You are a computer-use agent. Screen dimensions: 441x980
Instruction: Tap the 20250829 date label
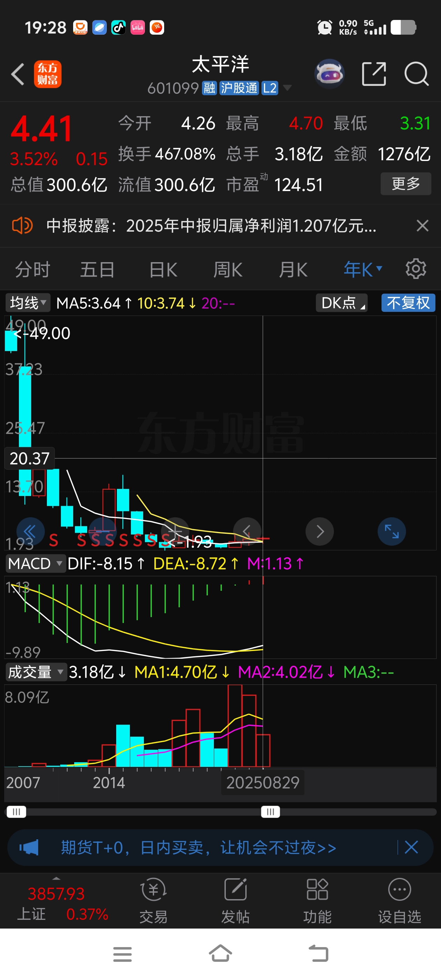point(262,783)
